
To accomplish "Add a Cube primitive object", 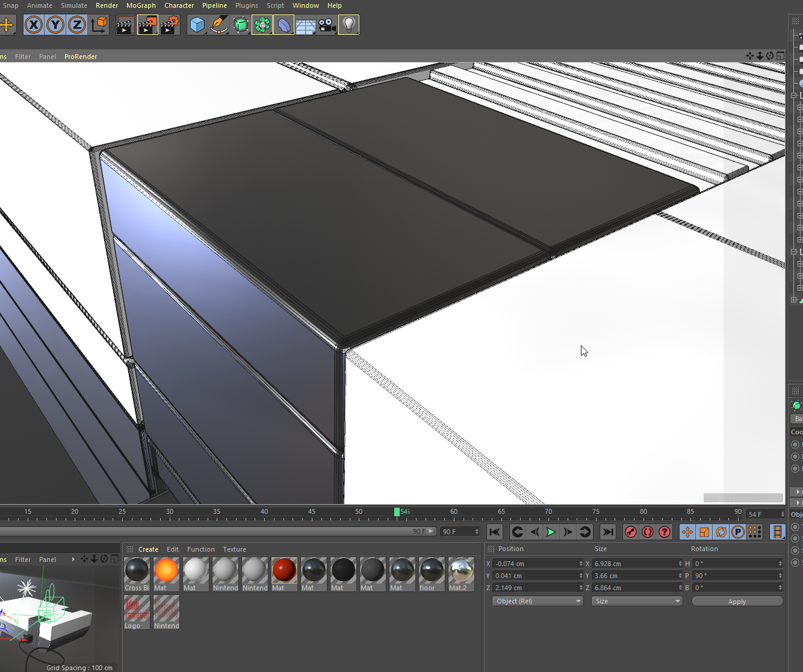I will pos(197,25).
